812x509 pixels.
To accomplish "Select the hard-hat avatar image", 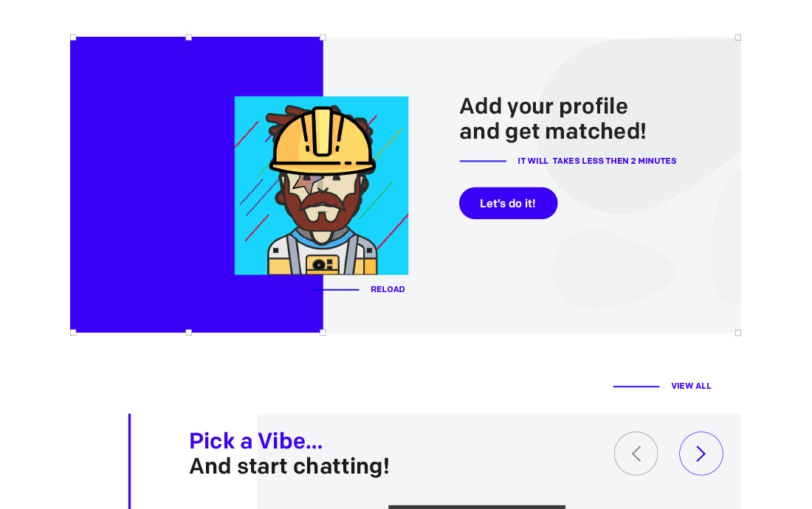I will coord(322,186).
